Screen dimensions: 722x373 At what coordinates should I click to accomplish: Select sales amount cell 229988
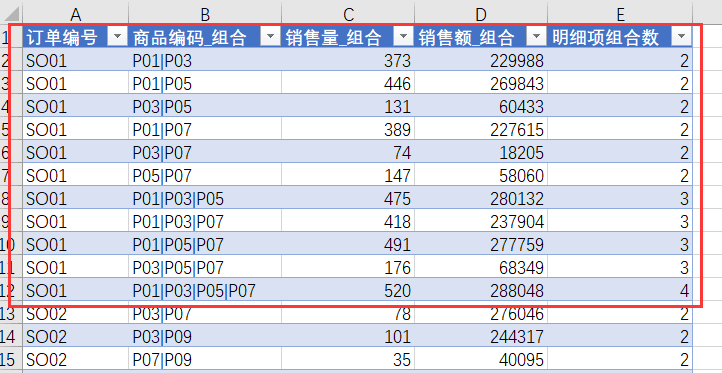click(x=481, y=60)
